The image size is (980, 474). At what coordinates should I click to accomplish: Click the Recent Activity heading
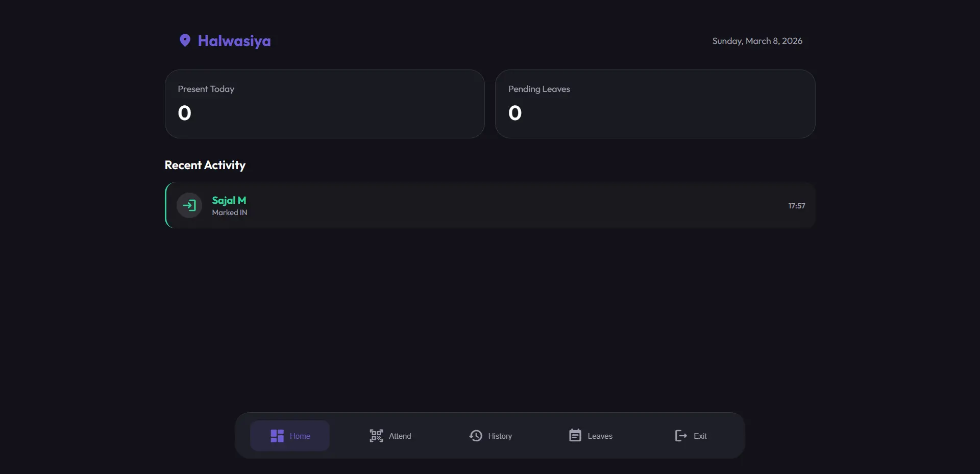point(205,165)
